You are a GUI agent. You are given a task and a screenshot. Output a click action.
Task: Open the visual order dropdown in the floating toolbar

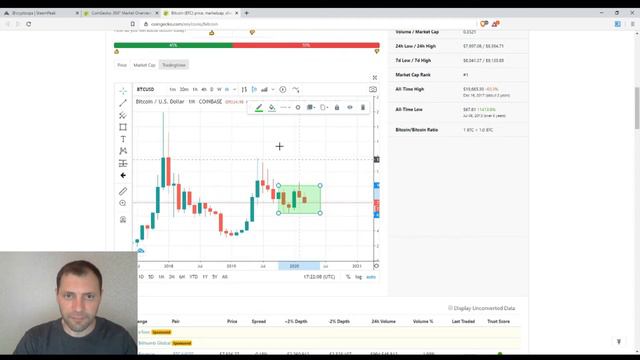[x=311, y=107]
